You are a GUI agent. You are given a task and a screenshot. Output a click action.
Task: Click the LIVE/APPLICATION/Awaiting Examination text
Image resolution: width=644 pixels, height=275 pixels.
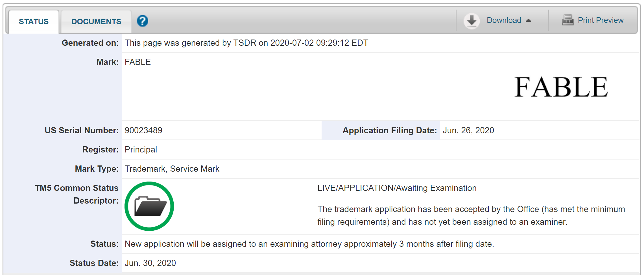click(397, 188)
